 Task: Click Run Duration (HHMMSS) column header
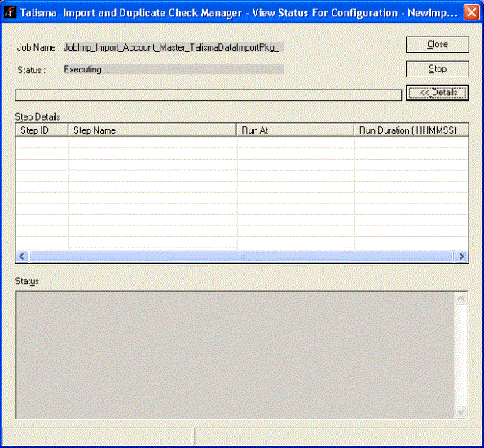411,130
